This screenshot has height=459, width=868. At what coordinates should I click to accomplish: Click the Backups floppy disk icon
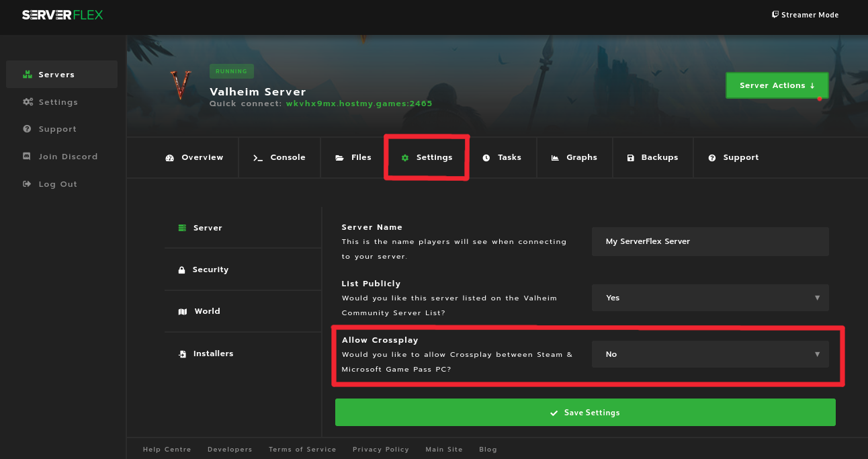(x=631, y=158)
